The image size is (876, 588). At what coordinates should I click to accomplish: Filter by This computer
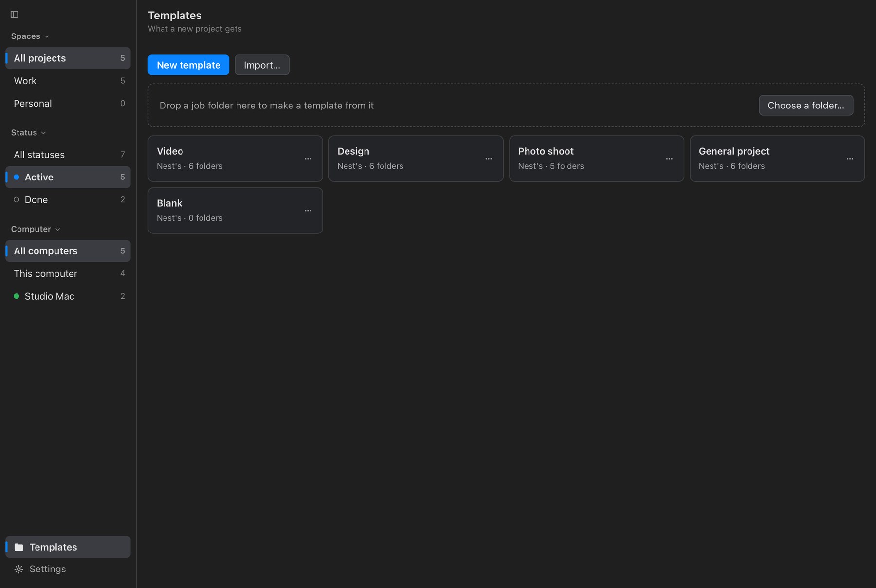tap(68, 273)
